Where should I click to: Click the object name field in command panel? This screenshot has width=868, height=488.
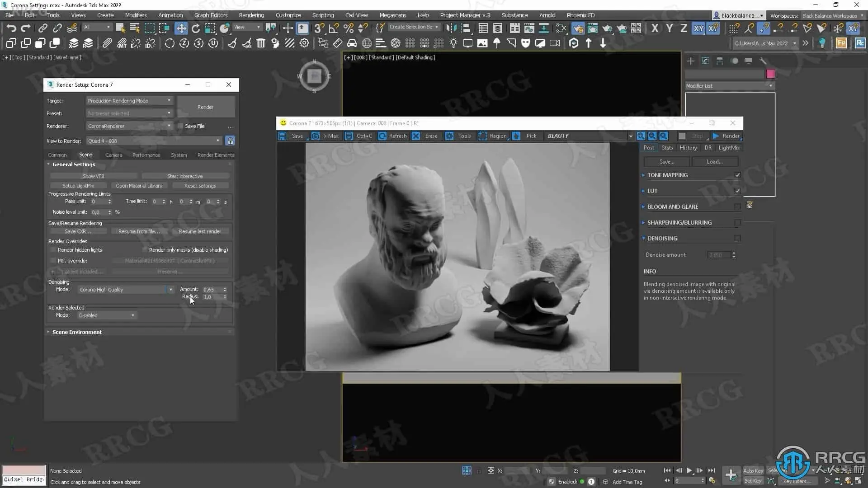[x=724, y=74]
